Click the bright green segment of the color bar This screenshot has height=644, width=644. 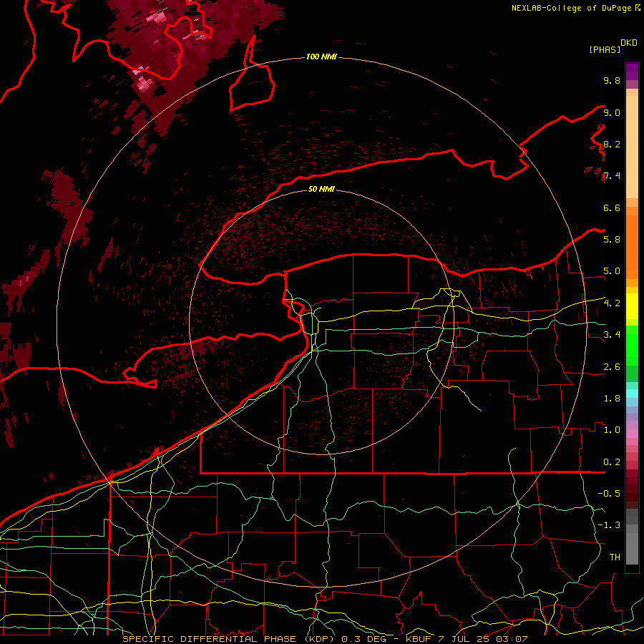coord(632,345)
